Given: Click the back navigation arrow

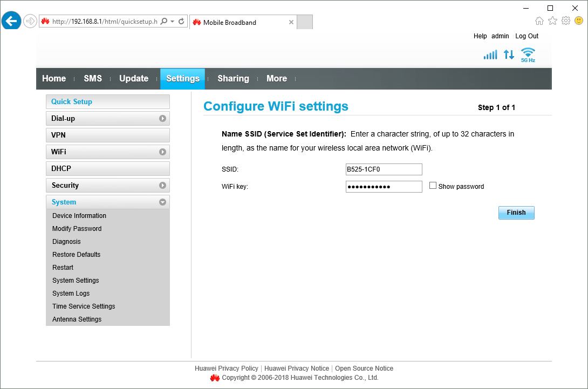Looking at the screenshot, I should (x=11, y=21).
